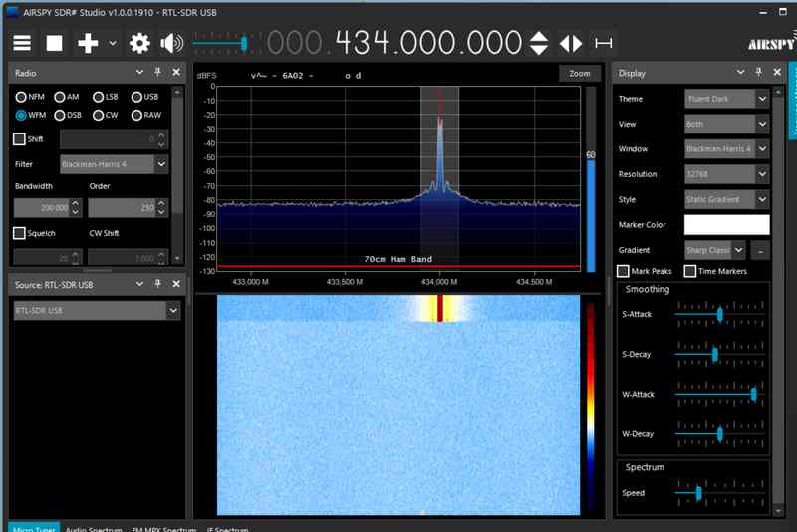Select USB demodulation mode
797x532 pixels.
click(x=144, y=97)
